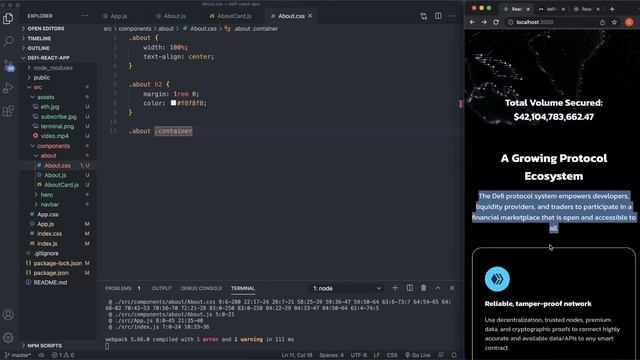Open AboutCard.js in the file tree
This screenshot has height=360, width=640.
61,185
